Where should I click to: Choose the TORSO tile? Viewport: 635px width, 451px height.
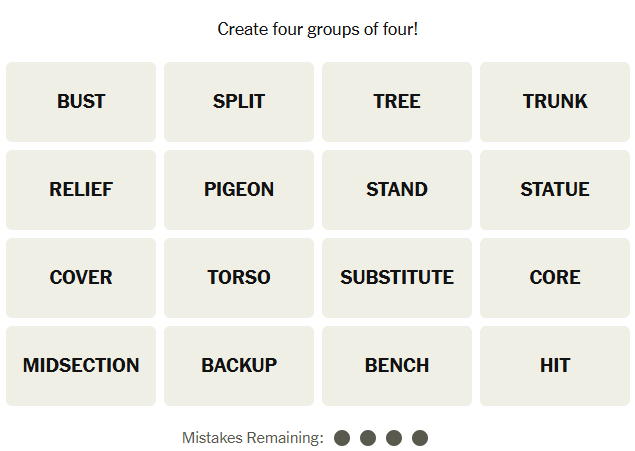pyautogui.click(x=239, y=278)
